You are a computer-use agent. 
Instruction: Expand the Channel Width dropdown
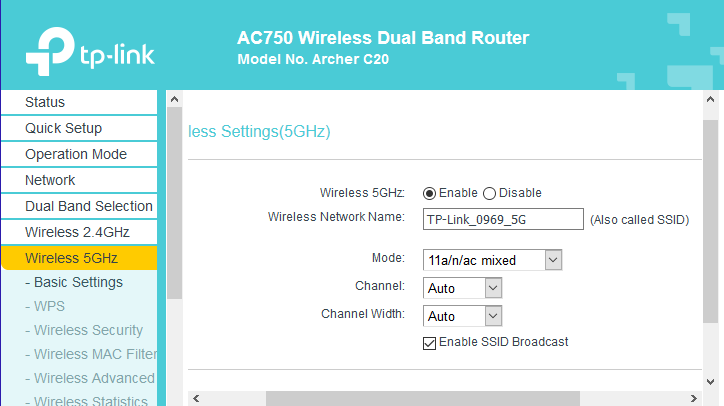pos(463,316)
